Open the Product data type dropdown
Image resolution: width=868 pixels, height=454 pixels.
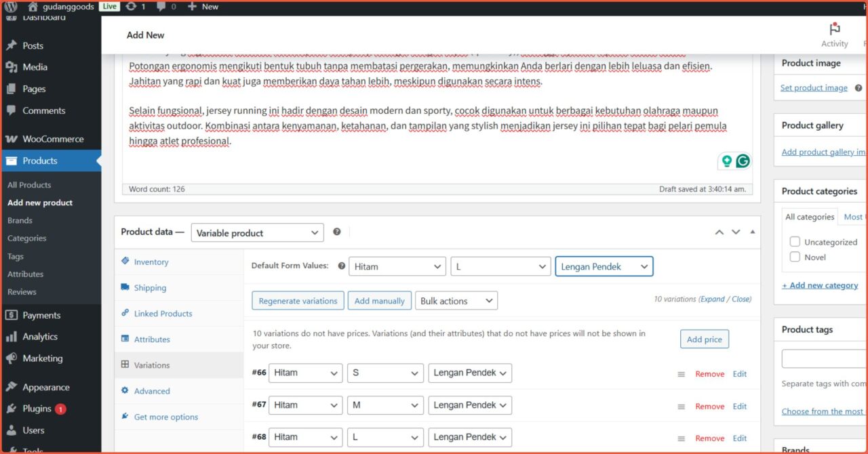coord(257,232)
